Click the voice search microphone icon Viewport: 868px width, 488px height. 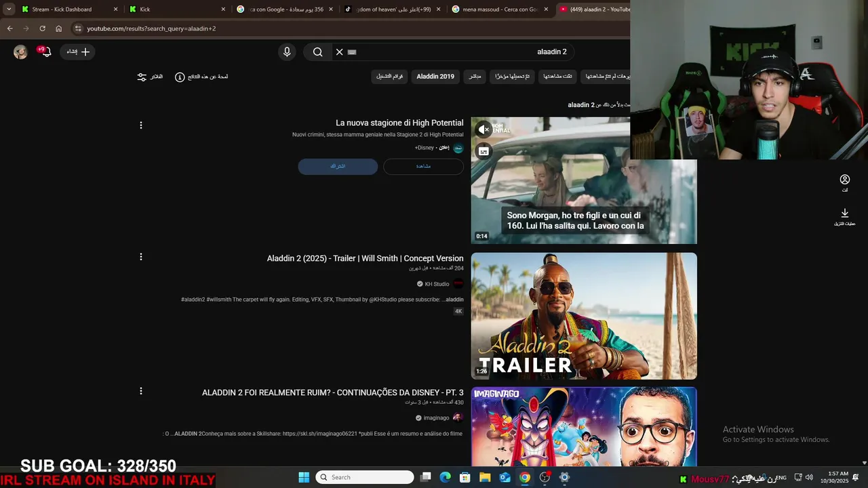[x=287, y=52]
